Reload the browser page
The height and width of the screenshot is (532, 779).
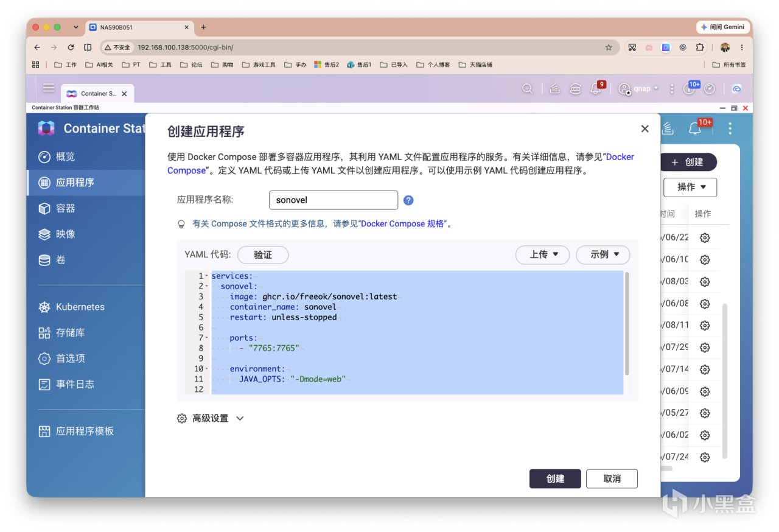click(71, 47)
